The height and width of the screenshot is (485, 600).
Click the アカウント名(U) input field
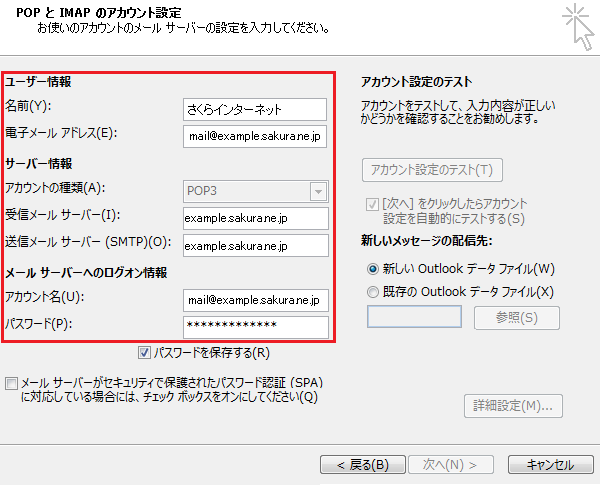(255, 300)
